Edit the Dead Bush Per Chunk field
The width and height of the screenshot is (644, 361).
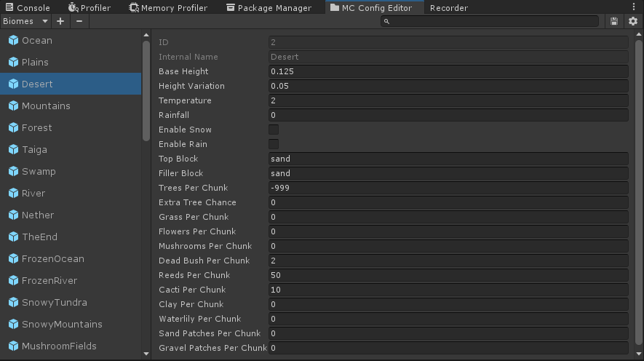tap(448, 261)
